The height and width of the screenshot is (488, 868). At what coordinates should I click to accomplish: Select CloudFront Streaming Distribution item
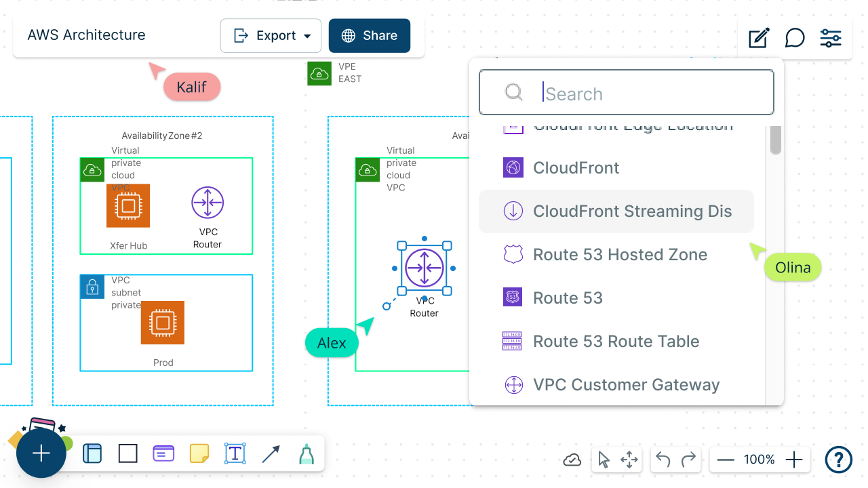(x=616, y=211)
